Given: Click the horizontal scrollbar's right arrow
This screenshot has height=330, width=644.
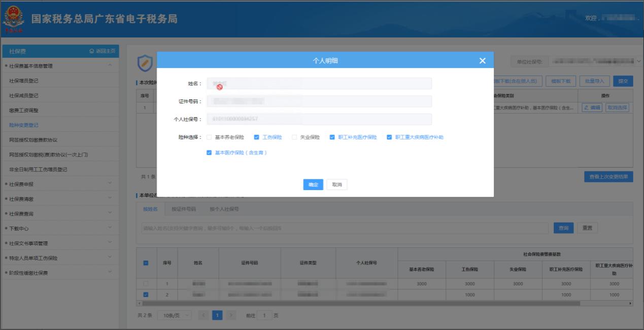Looking at the screenshot, I should pos(630,303).
